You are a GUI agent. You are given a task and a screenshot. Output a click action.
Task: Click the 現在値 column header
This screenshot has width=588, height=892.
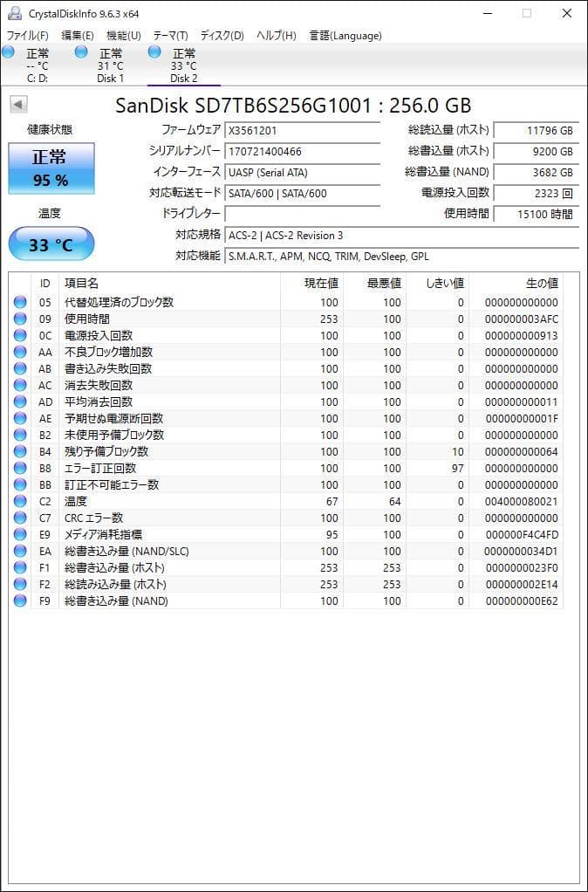coord(311,284)
